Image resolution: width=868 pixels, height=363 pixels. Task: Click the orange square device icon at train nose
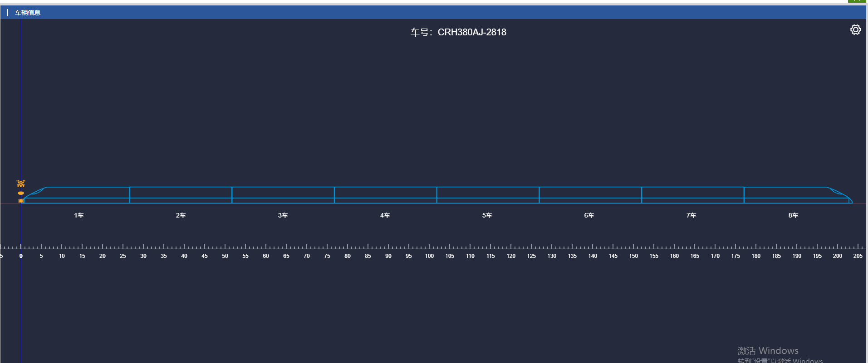coord(21,201)
